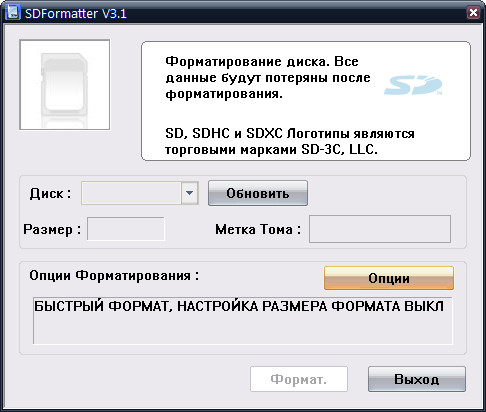Viewport: 486px width, 412px height.
Task: Click inside the Диск combo box field
Action: pyautogui.click(x=131, y=193)
